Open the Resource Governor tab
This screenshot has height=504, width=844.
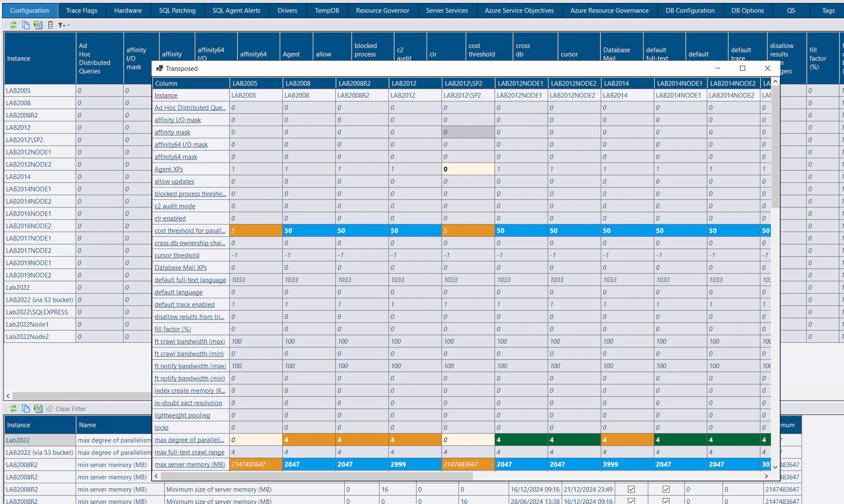point(383,10)
